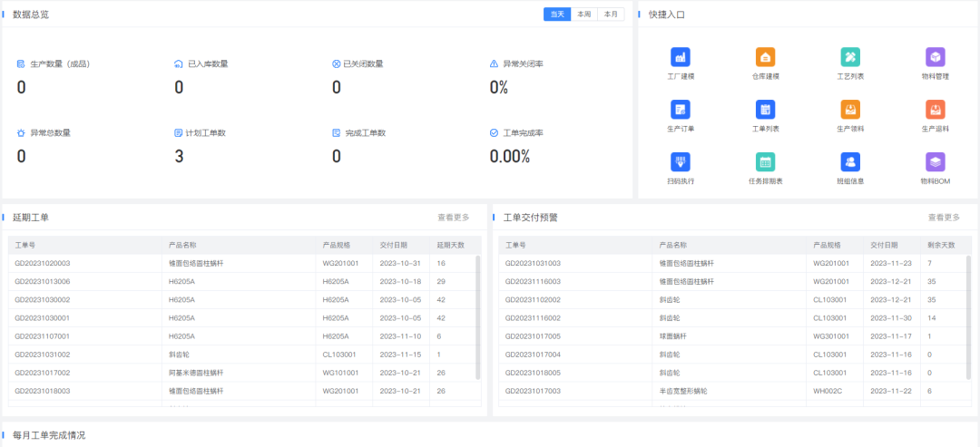Click delivery date 2023-11-30
Screen dimensions: 980x447
[x=891, y=317]
